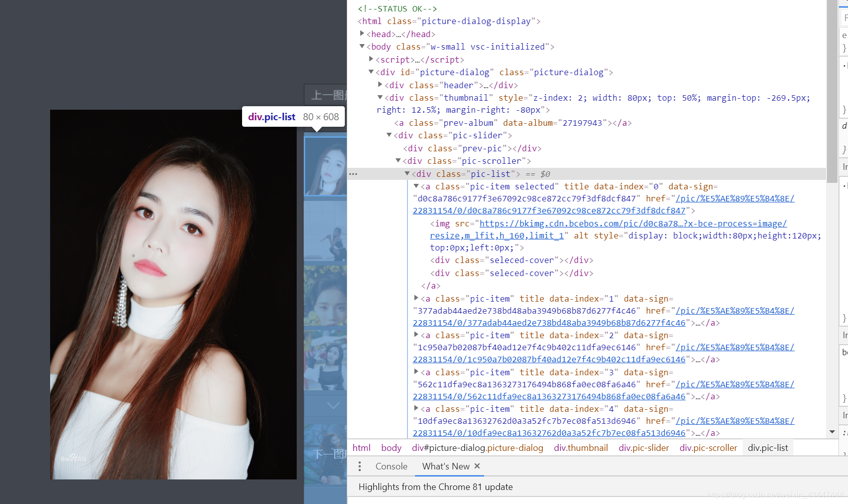Select div.thumbnail breadcrumb
The image size is (848, 504).
coord(581,448)
